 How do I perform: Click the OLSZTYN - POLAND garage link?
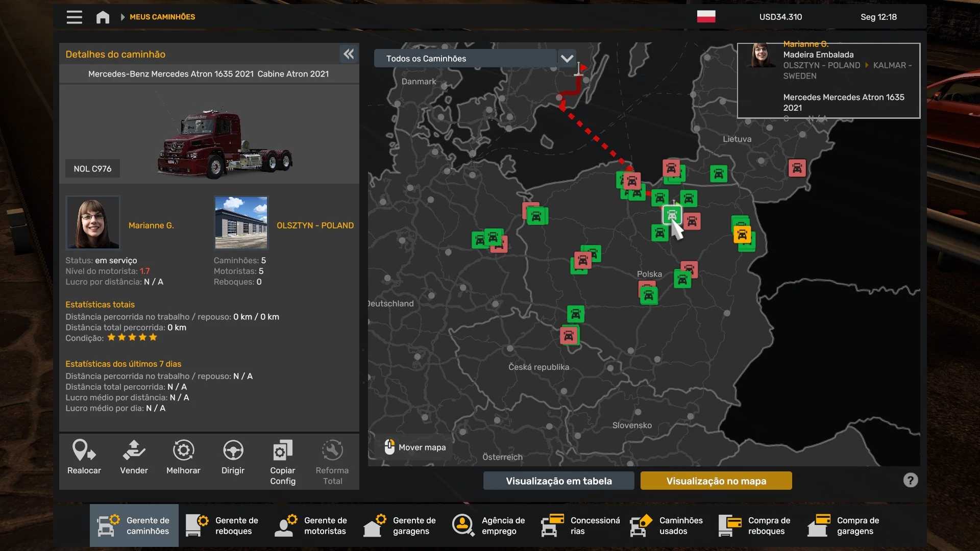point(315,225)
